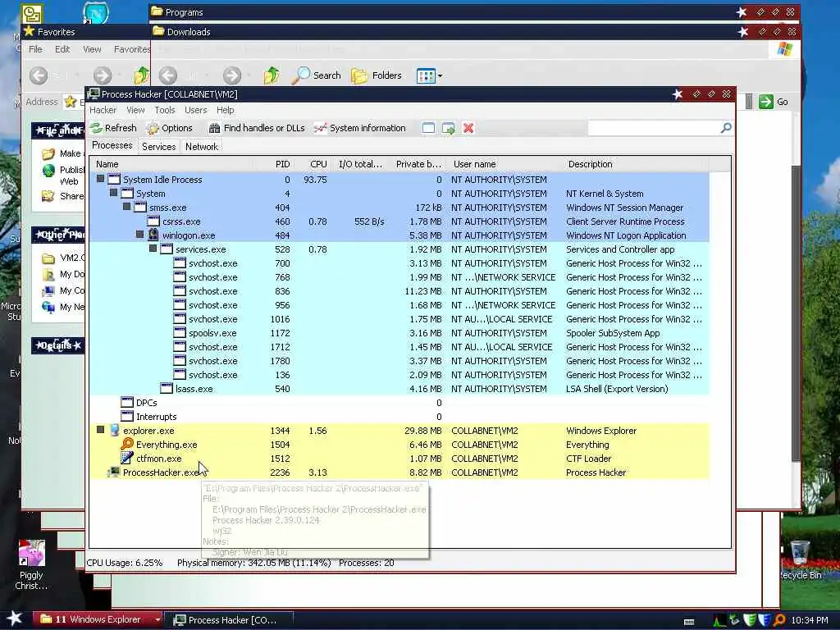
Task: Collapse the winlogon.exe tree node
Action: coord(139,235)
